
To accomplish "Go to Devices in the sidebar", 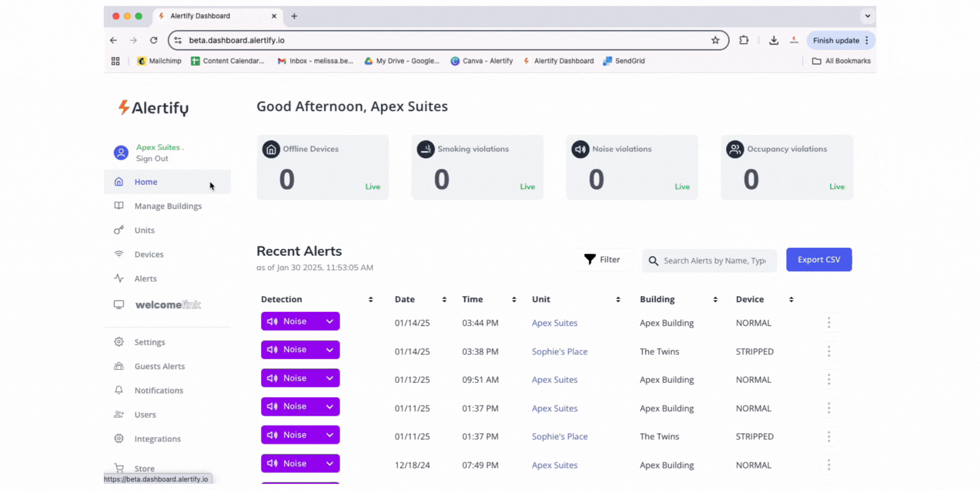I will [x=149, y=254].
